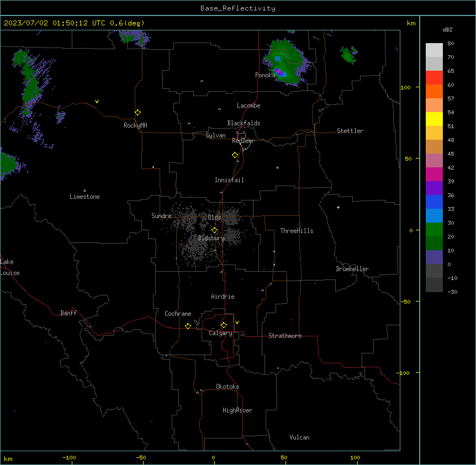Click the yellow diamond marker below Cochrane

coord(188,326)
